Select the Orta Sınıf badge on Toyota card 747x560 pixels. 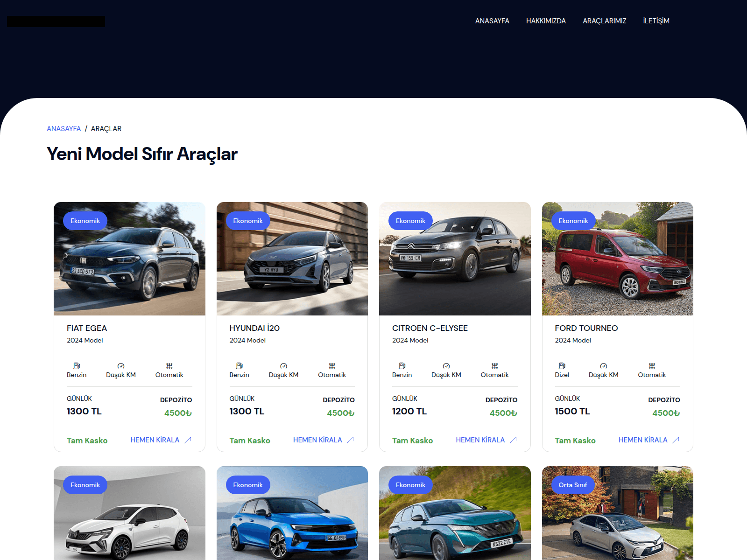(573, 485)
